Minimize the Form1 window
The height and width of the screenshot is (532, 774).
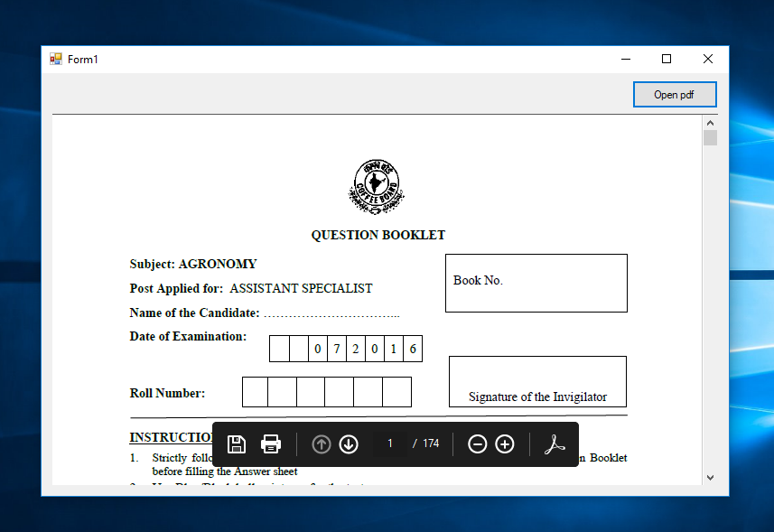626,60
